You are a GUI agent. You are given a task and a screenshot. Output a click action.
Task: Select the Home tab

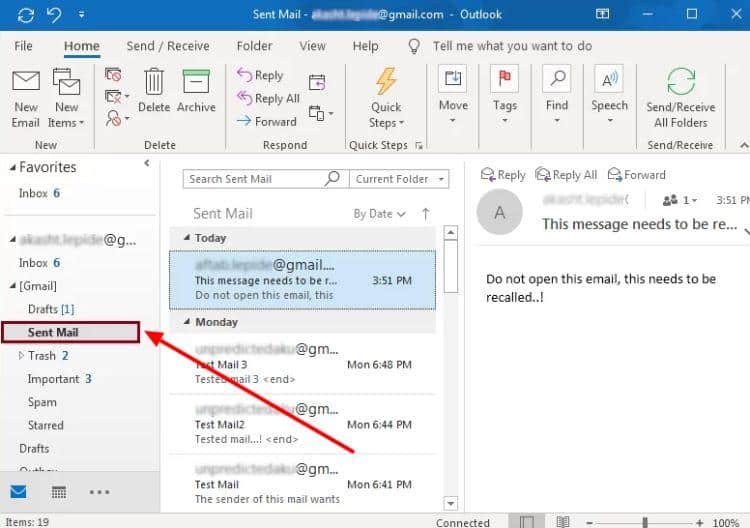(82, 46)
